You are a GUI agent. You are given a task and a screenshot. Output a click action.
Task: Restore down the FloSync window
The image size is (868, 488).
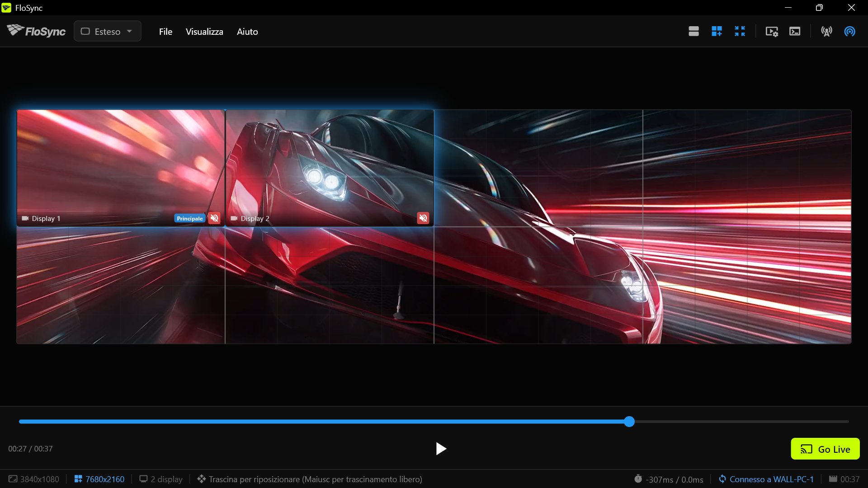click(x=819, y=8)
